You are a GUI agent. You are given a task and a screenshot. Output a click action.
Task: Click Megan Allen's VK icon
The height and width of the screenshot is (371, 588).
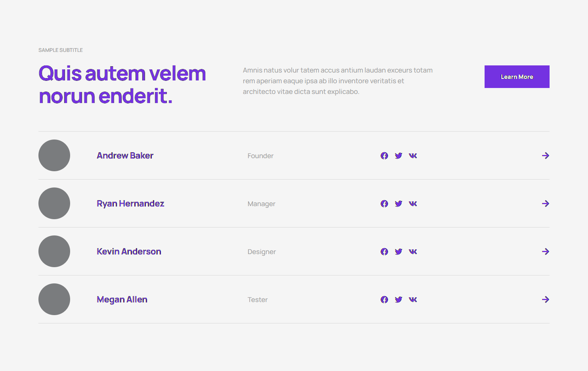pyautogui.click(x=413, y=300)
